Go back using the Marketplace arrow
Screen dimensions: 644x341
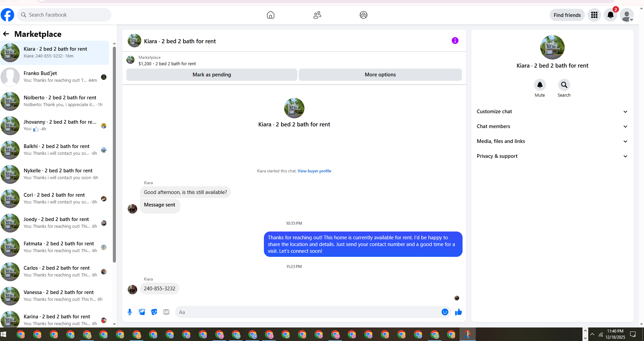pos(6,34)
